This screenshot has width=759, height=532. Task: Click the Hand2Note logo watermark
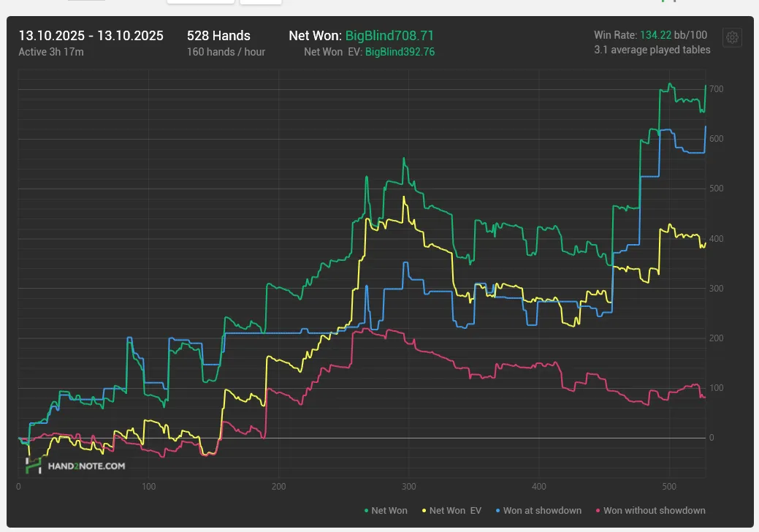coord(75,465)
